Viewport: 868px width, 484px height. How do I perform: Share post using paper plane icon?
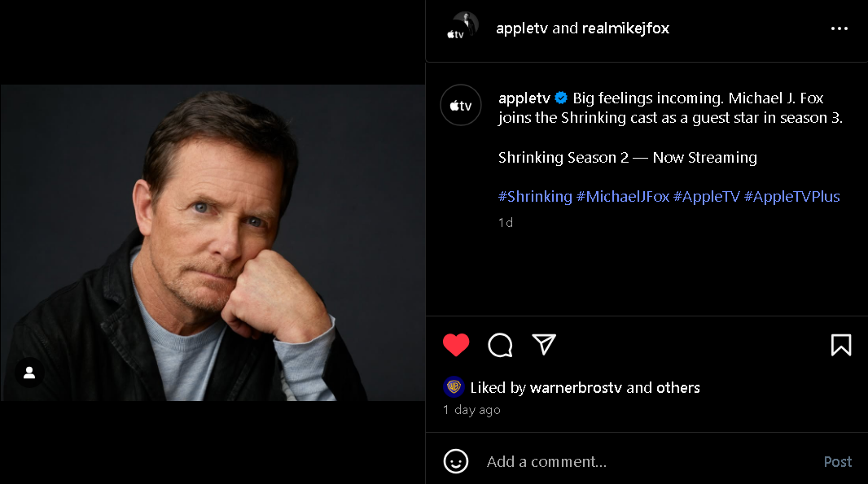(x=544, y=345)
